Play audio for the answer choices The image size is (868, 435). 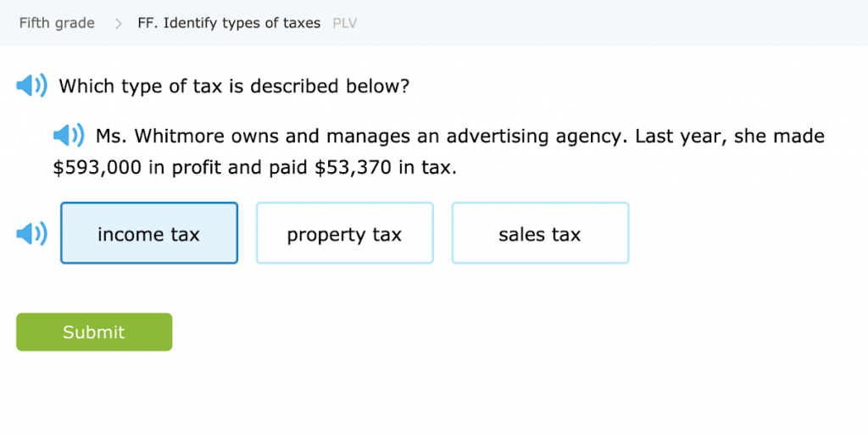(x=32, y=234)
